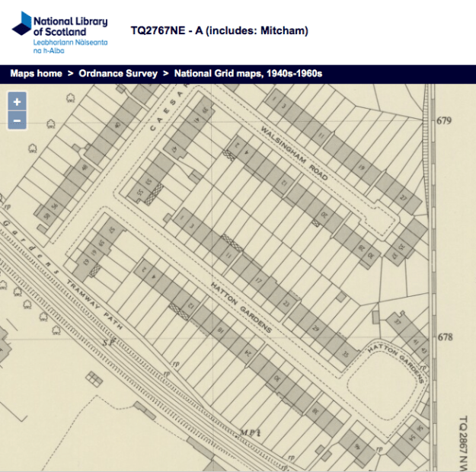
Task: Click house number 17 on Hatton Gardens
Action: (258, 279)
